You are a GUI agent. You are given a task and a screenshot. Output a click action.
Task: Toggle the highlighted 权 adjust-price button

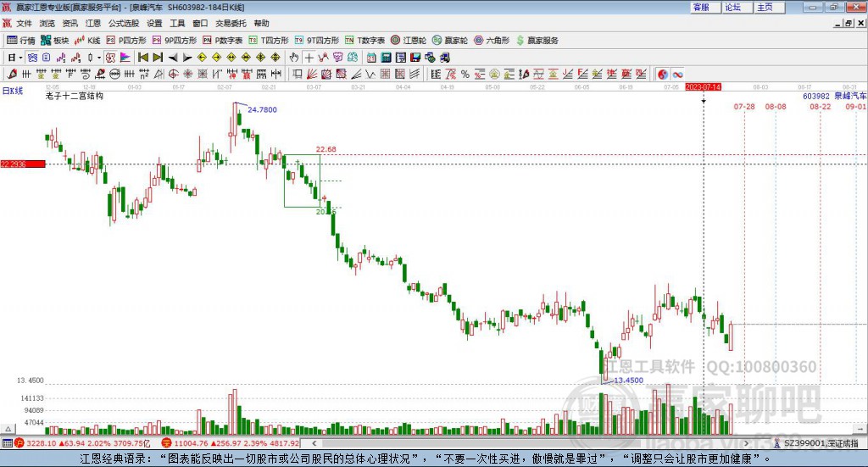pyautogui.click(x=110, y=58)
